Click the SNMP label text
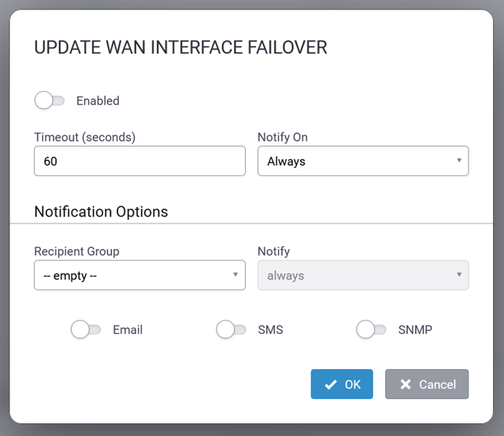 414,330
